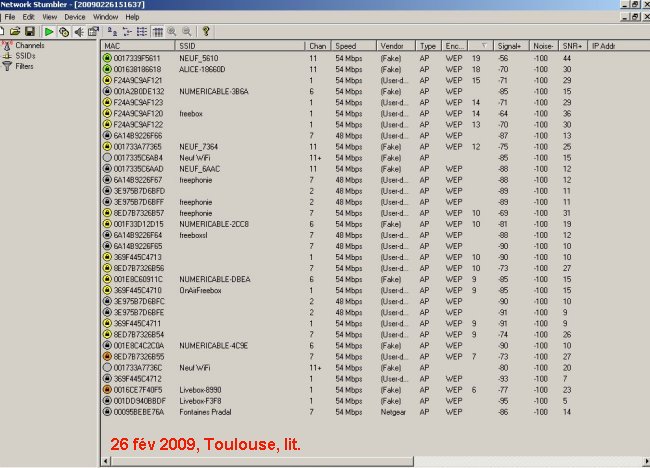Select Channels in the left tree
650x468 pixels.
(29, 46)
